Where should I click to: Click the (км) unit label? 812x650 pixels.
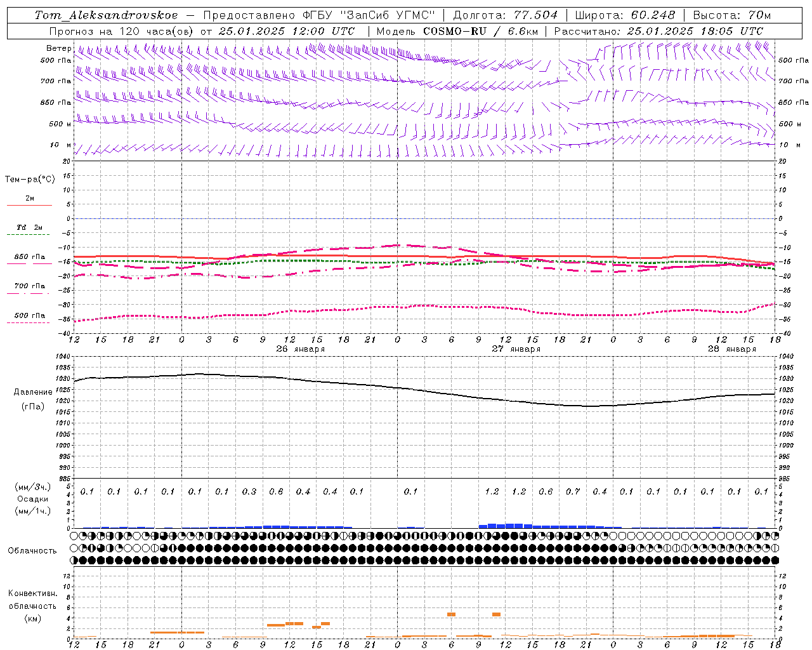(32, 618)
